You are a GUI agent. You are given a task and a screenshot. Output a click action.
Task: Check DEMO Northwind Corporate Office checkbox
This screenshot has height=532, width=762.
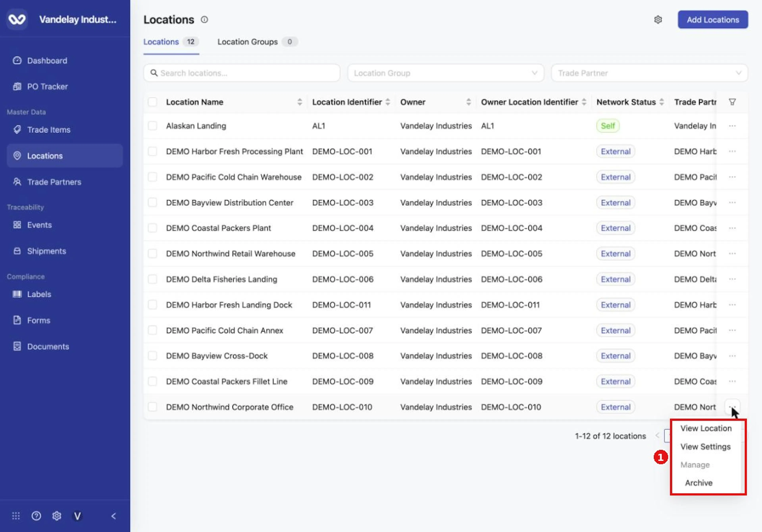pyautogui.click(x=152, y=407)
